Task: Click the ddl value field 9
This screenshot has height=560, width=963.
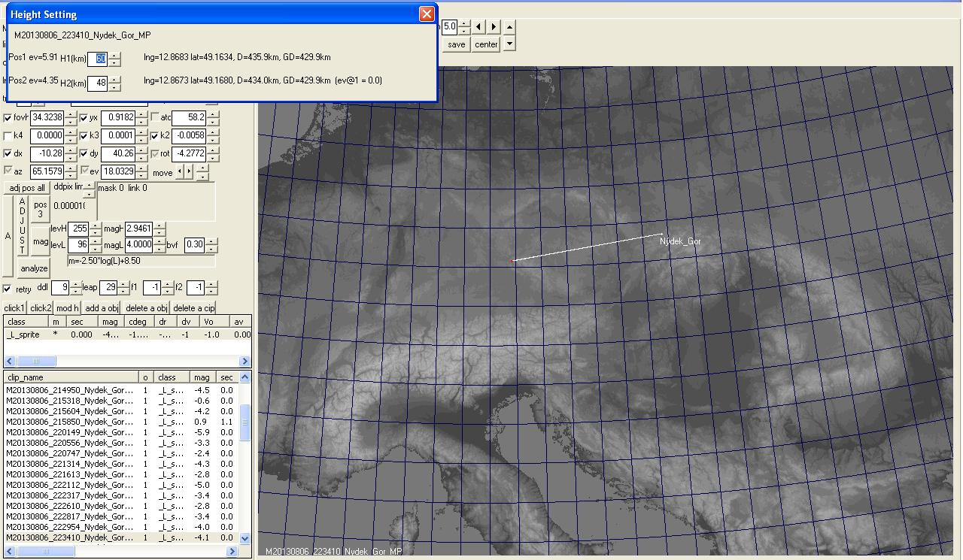Action: click(60, 288)
